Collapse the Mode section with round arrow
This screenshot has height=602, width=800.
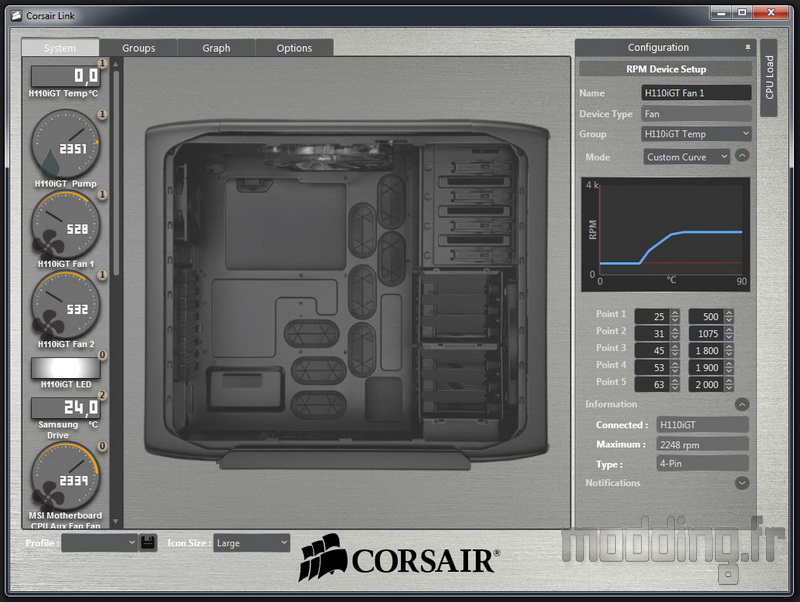pos(742,156)
